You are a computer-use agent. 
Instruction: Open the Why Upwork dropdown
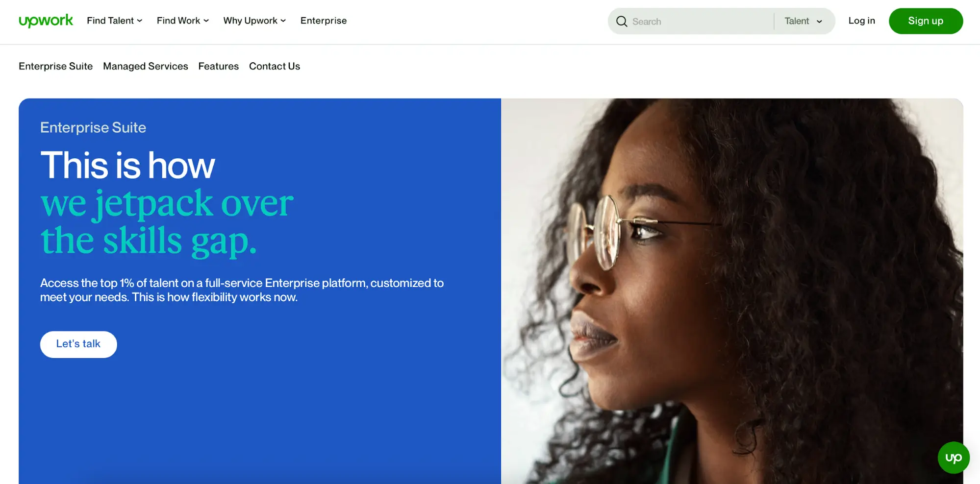[254, 21]
